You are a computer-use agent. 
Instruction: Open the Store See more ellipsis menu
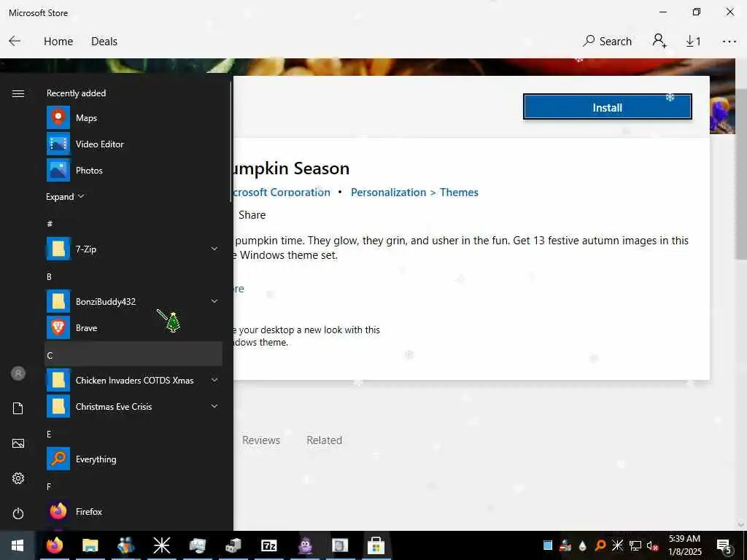(729, 42)
